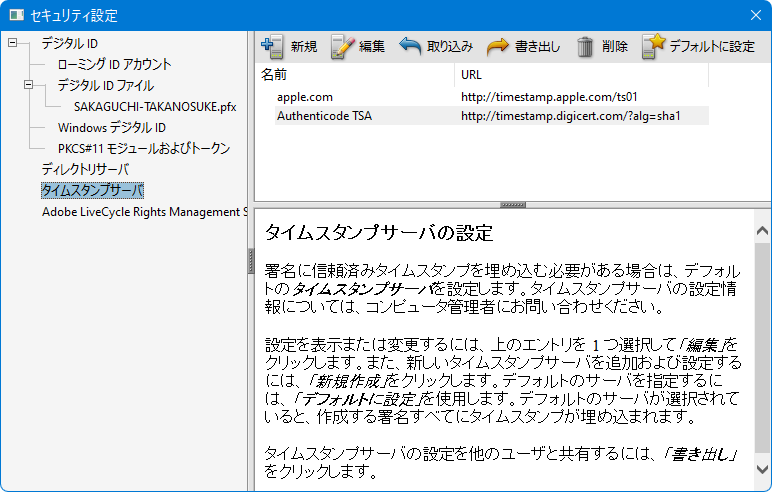Select ローミング ID アカウント in the tree
772x492 pixels.
click(114, 64)
